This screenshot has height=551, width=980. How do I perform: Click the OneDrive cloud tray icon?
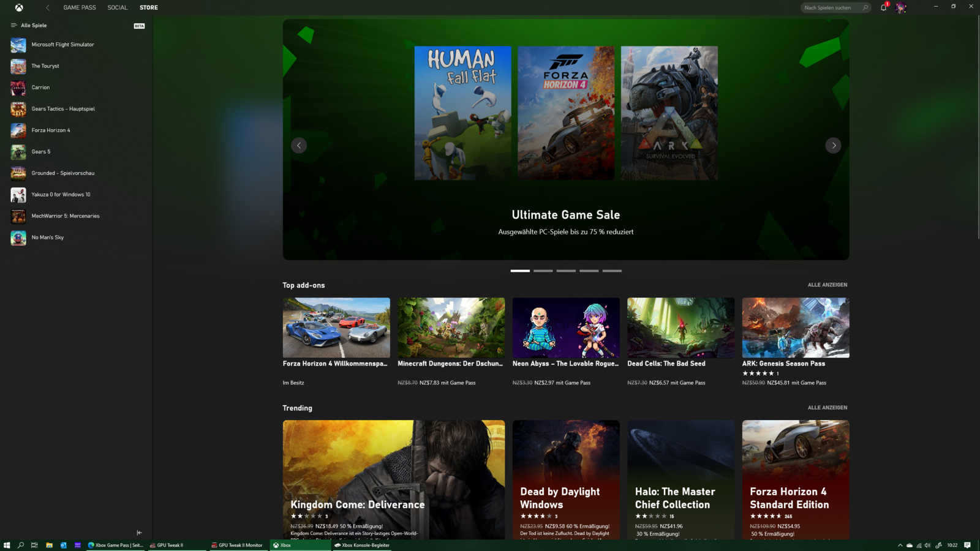pos(910,545)
